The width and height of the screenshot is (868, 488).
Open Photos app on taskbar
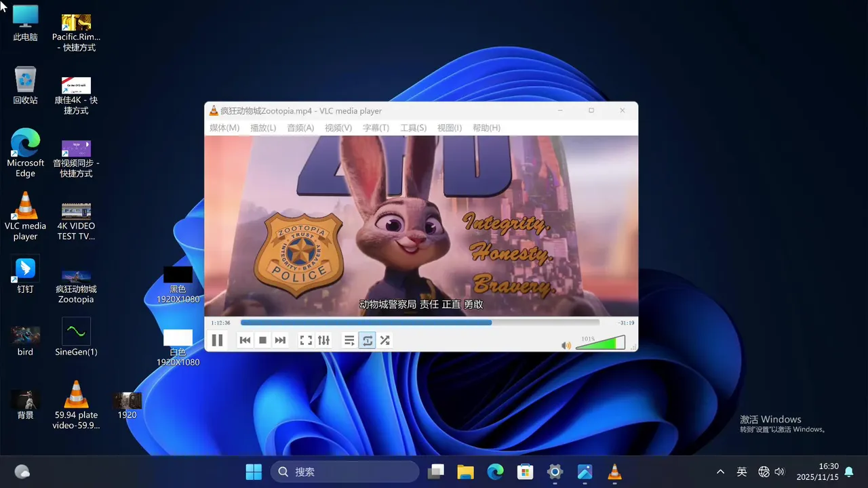pyautogui.click(x=585, y=472)
